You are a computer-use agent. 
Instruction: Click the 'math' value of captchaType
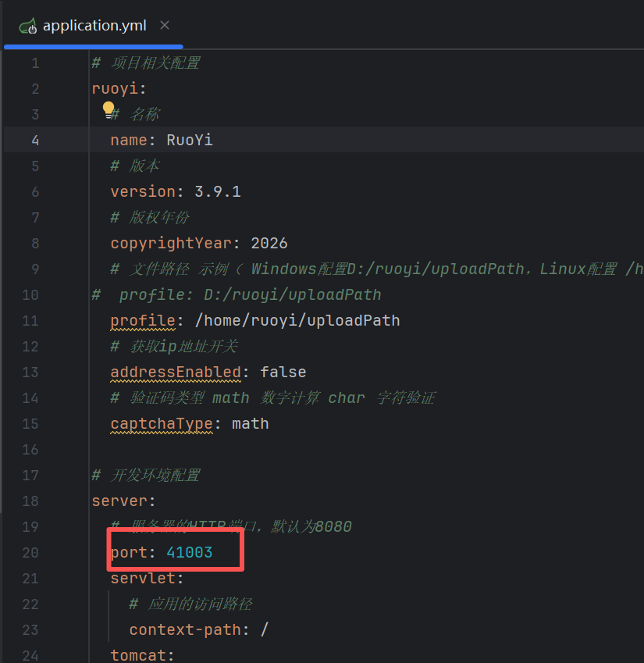click(250, 424)
